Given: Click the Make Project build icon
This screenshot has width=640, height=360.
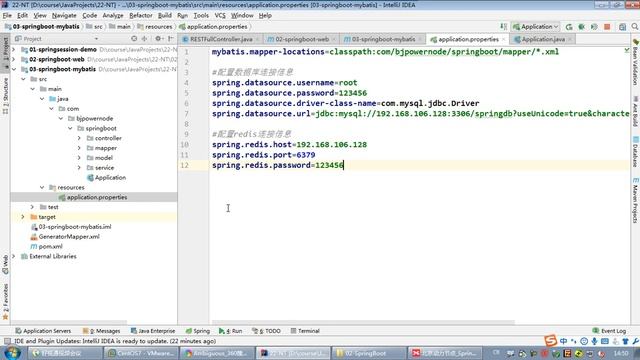Looking at the screenshot, I should click(503, 27).
